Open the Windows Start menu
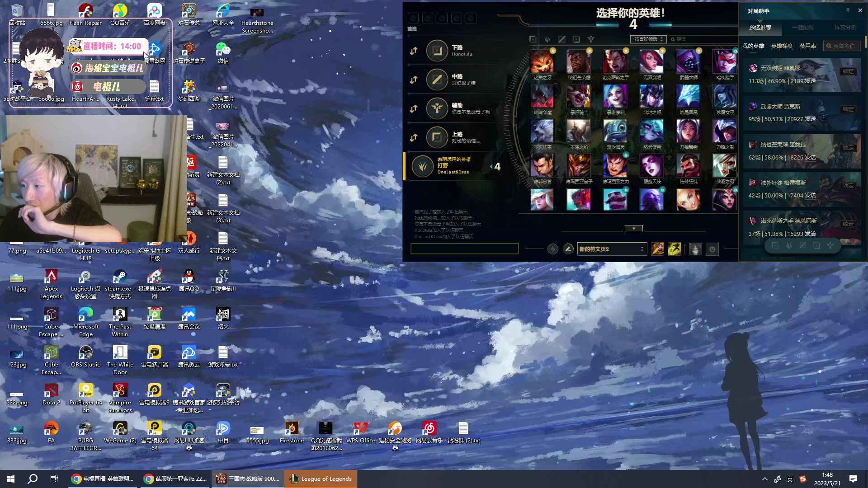This screenshot has height=488, width=868. pyautogui.click(x=11, y=479)
